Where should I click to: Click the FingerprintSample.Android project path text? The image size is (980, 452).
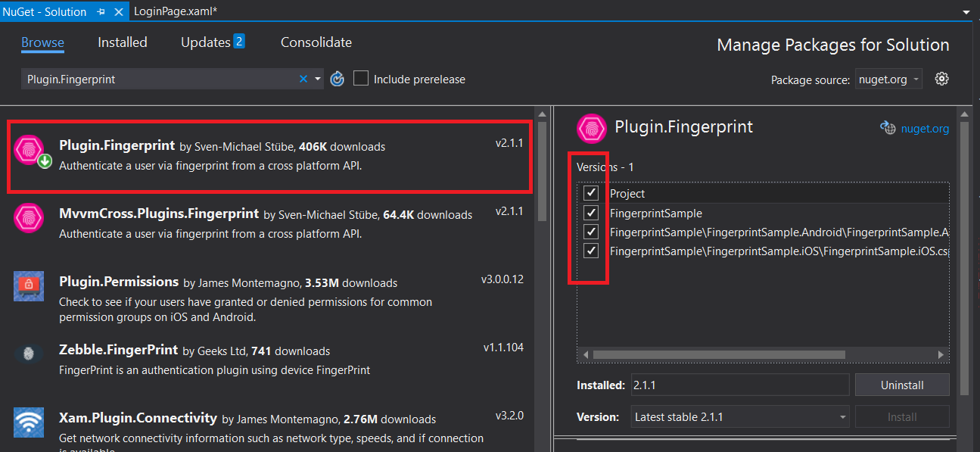(x=779, y=232)
